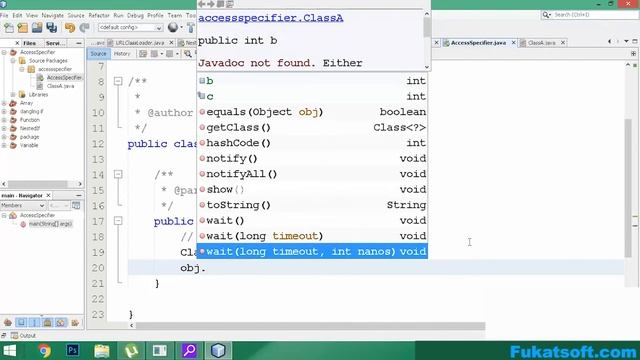The image size is (640, 360).
Task: Select the toString() completion item
Action: coord(312,205)
